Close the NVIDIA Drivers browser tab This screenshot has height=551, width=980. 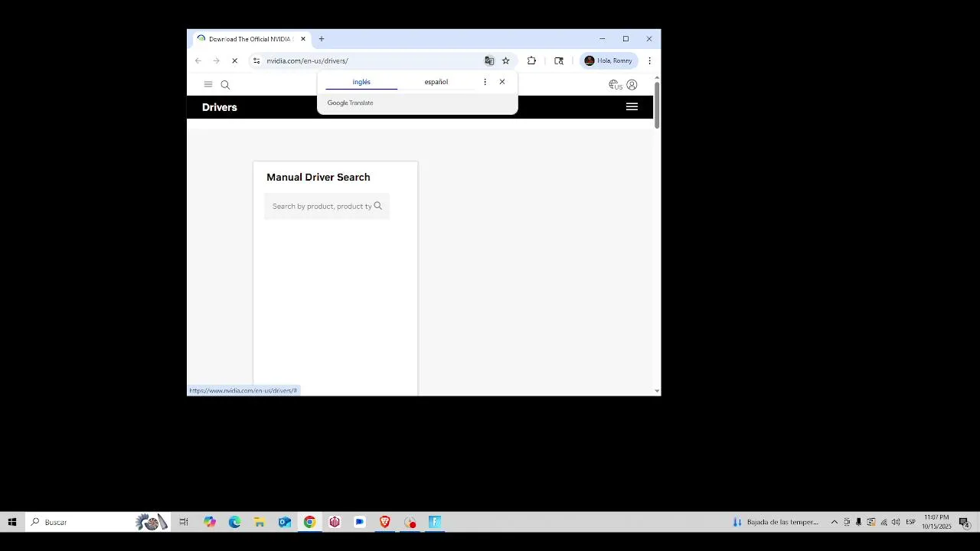click(303, 39)
